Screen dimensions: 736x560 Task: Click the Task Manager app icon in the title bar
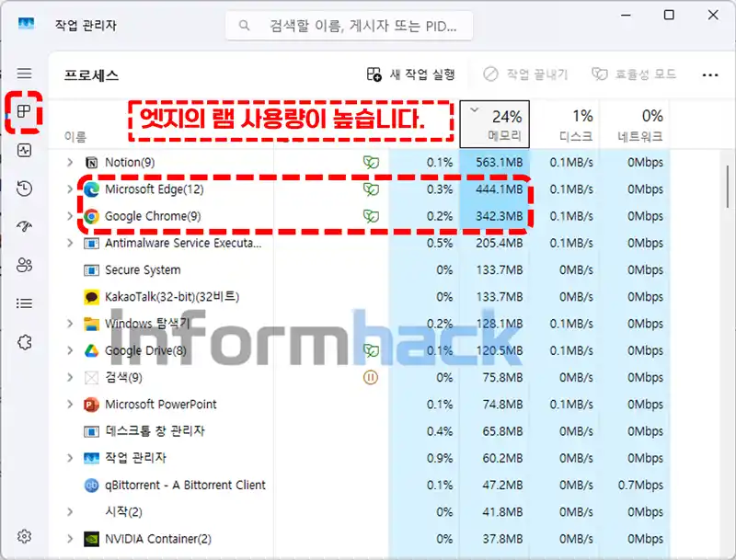point(27,23)
